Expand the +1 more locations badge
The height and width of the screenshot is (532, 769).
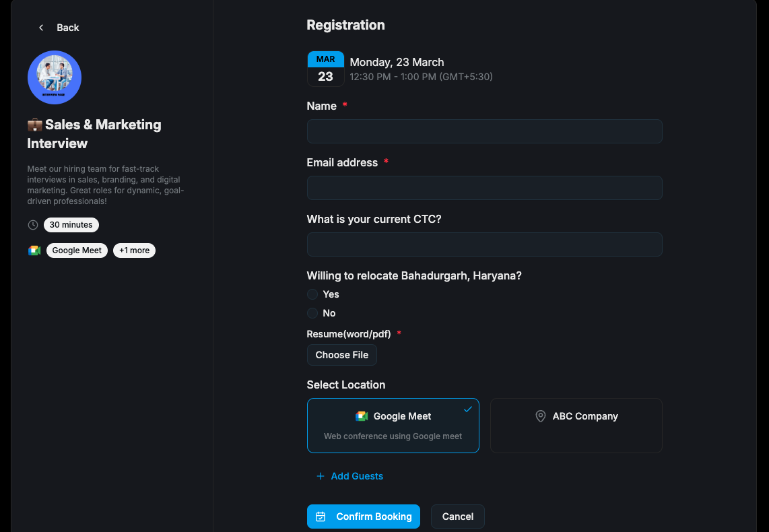pyautogui.click(x=134, y=251)
